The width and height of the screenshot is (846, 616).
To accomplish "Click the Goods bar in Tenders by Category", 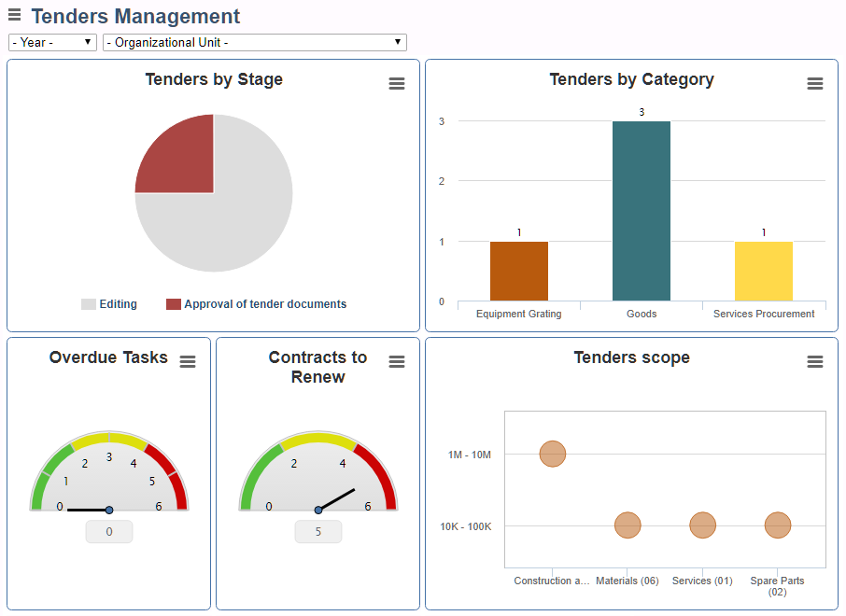I will tap(641, 210).
